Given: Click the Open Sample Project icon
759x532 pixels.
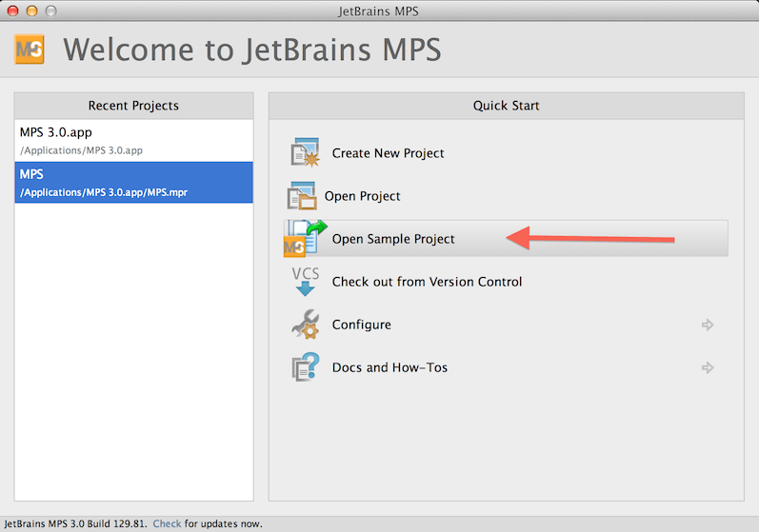Looking at the screenshot, I should [305, 239].
